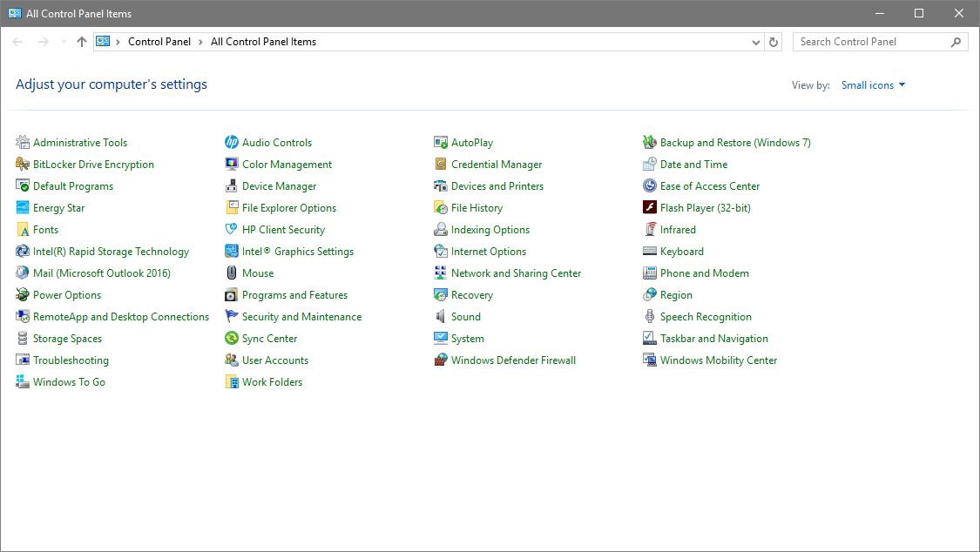Open the Intel Rapid Storage Technology icon
Viewport: 980px width, 552px height.
tap(23, 252)
